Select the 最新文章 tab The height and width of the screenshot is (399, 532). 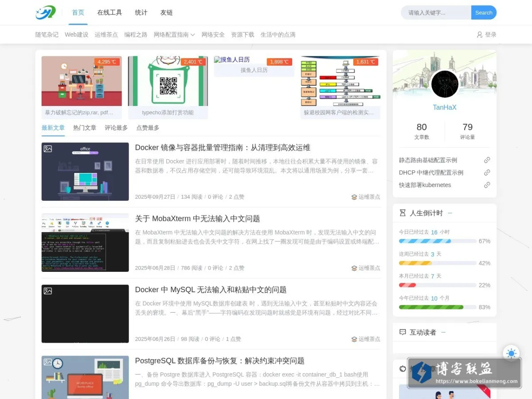53,128
